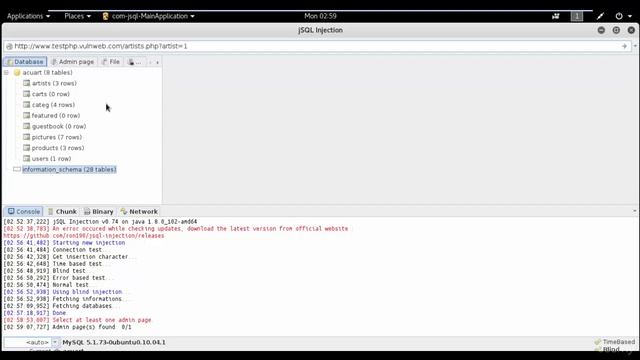The width and height of the screenshot is (640, 360).
Task: Click table icon beside featured
Action: tap(27, 116)
